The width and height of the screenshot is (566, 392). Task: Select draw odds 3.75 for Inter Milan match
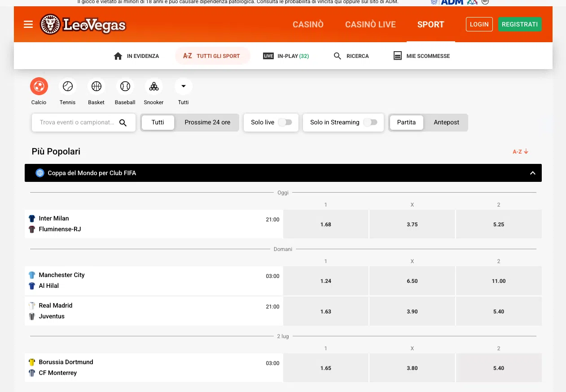pyautogui.click(x=412, y=225)
